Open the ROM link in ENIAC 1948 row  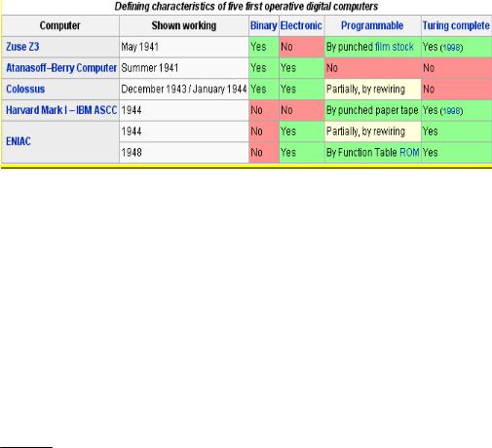point(409,152)
